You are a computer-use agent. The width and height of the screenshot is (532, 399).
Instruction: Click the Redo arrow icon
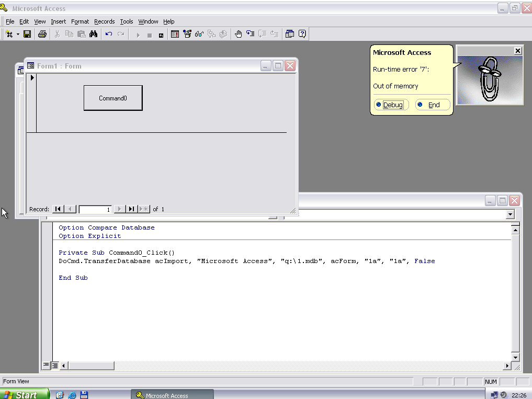click(121, 34)
